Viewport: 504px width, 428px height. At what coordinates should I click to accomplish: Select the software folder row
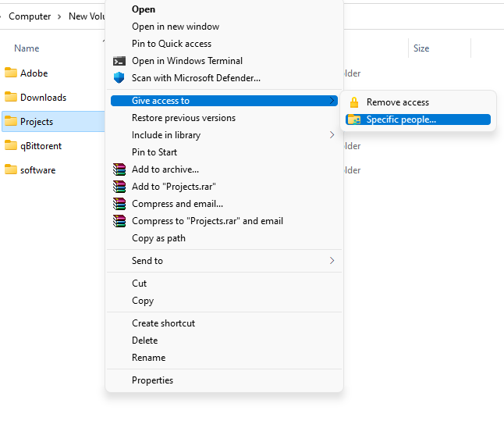pos(37,170)
